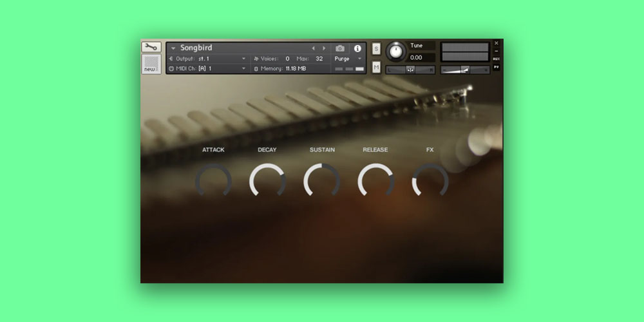The image size is (644, 322).
Task: Toggle the PV button on header edge
Action: pos(497,66)
